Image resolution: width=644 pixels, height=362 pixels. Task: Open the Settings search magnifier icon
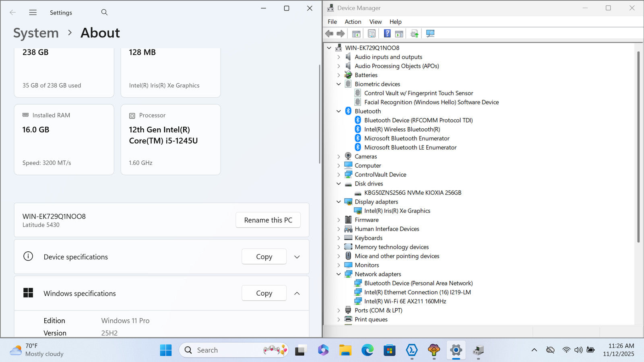click(104, 12)
